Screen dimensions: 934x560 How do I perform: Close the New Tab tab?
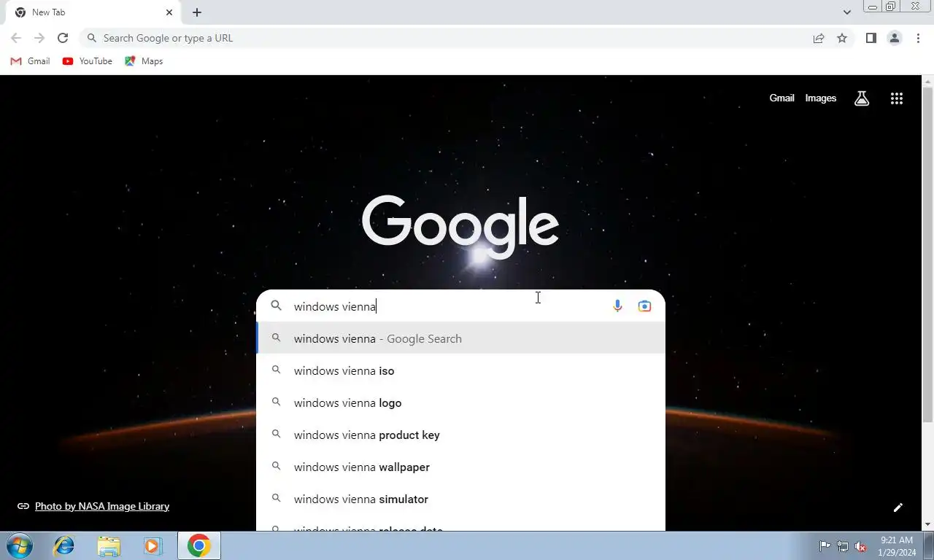[x=169, y=12]
